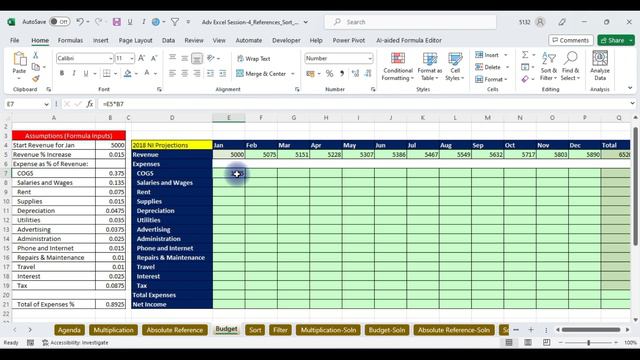Open the Comments pane button
640x360 pixels.
pyautogui.click(x=571, y=40)
